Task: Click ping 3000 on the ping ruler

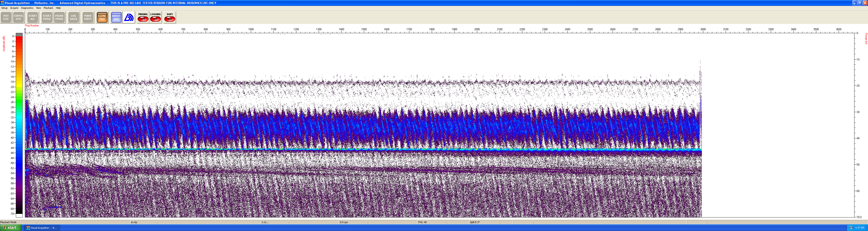Action: 703,30
